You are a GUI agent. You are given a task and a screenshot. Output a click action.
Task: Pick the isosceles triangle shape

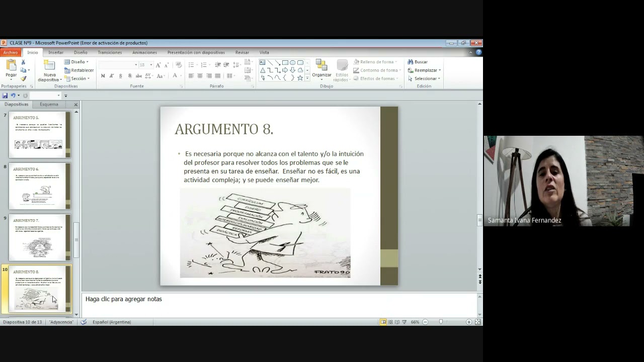263,70
